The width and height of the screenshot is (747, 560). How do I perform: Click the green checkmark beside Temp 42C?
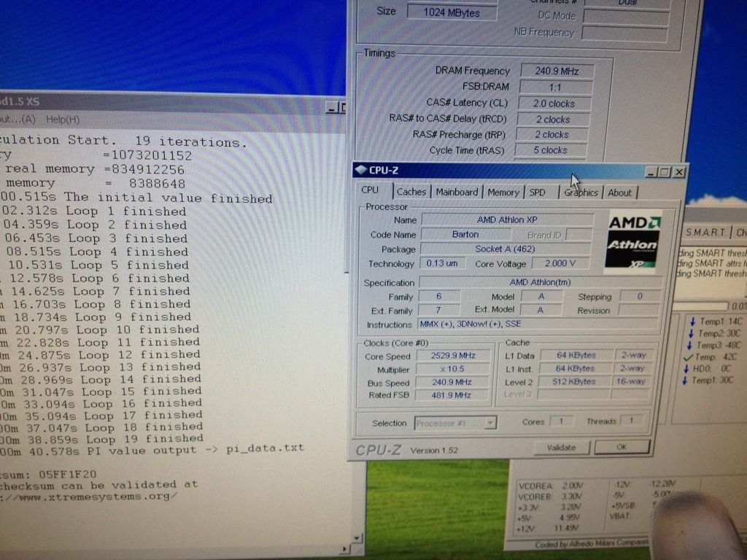pyautogui.click(x=688, y=357)
